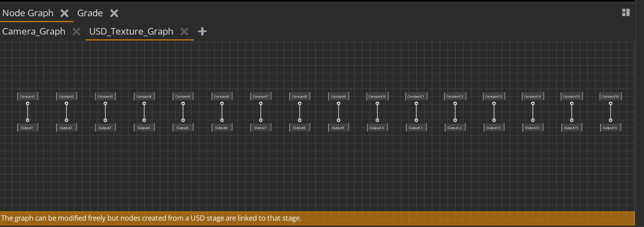Close the Grade panel tab
Image resolution: width=644 pixels, height=227 pixels.
point(114,13)
